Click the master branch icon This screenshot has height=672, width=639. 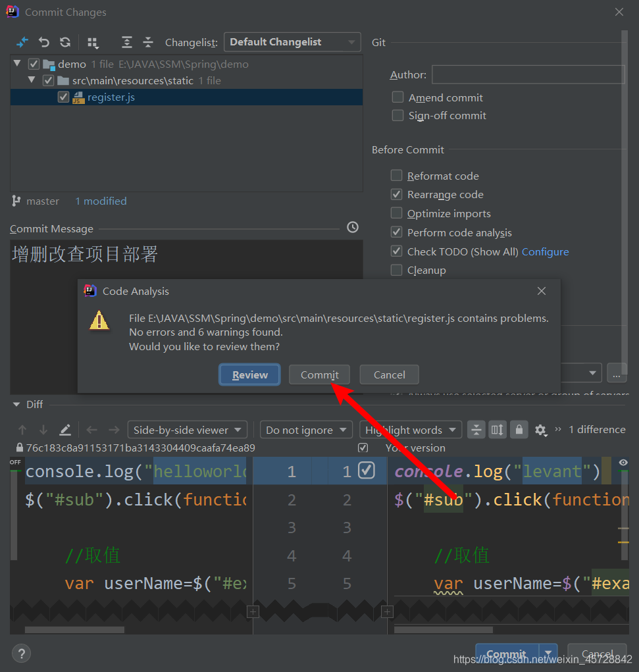[16, 201]
